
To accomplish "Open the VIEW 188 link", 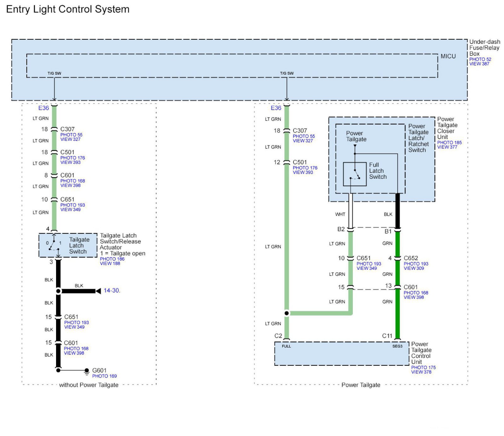I will tap(110, 263).
